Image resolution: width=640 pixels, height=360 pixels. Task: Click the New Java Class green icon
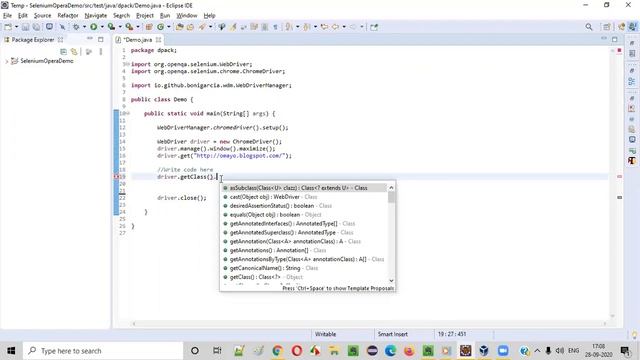tap(160, 27)
